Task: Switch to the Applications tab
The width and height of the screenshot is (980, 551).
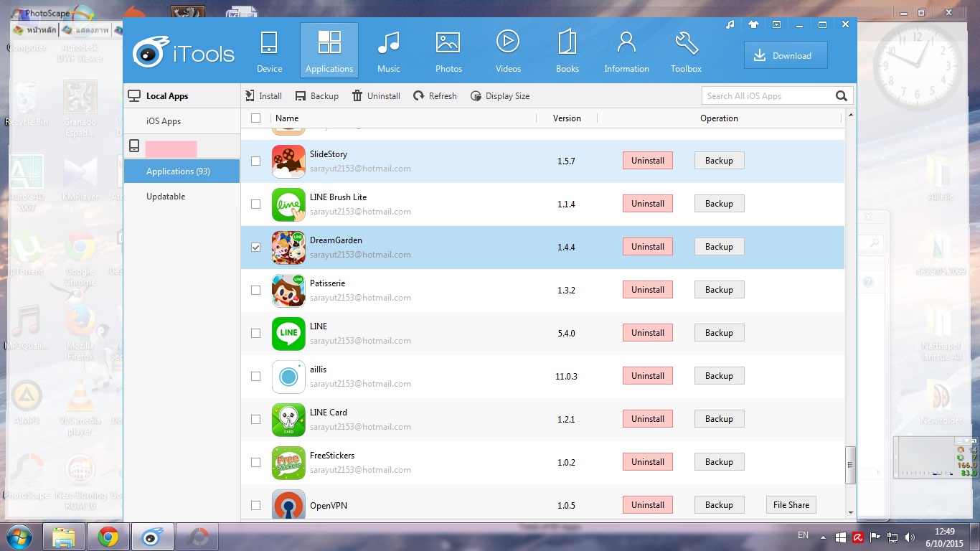Action: (x=329, y=52)
